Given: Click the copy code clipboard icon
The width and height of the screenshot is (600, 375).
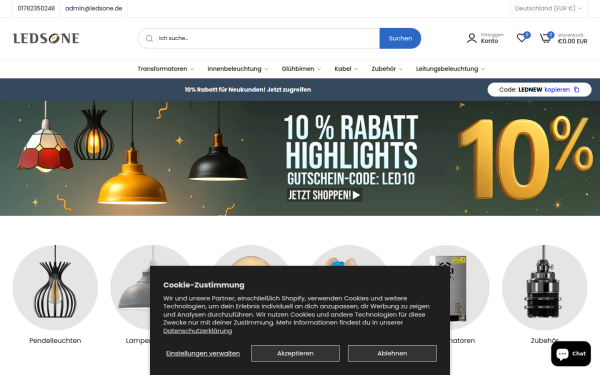Looking at the screenshot, I should click(576, 90).
